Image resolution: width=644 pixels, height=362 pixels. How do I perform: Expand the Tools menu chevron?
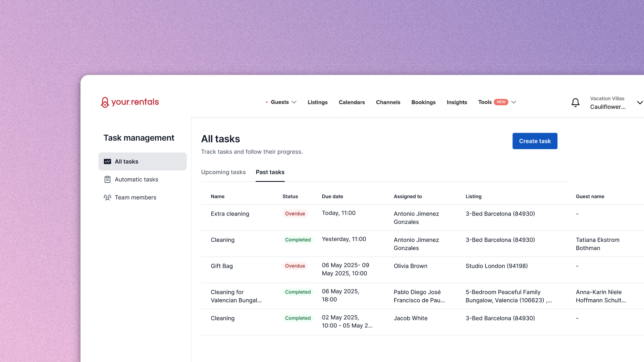tap(514, 102)
